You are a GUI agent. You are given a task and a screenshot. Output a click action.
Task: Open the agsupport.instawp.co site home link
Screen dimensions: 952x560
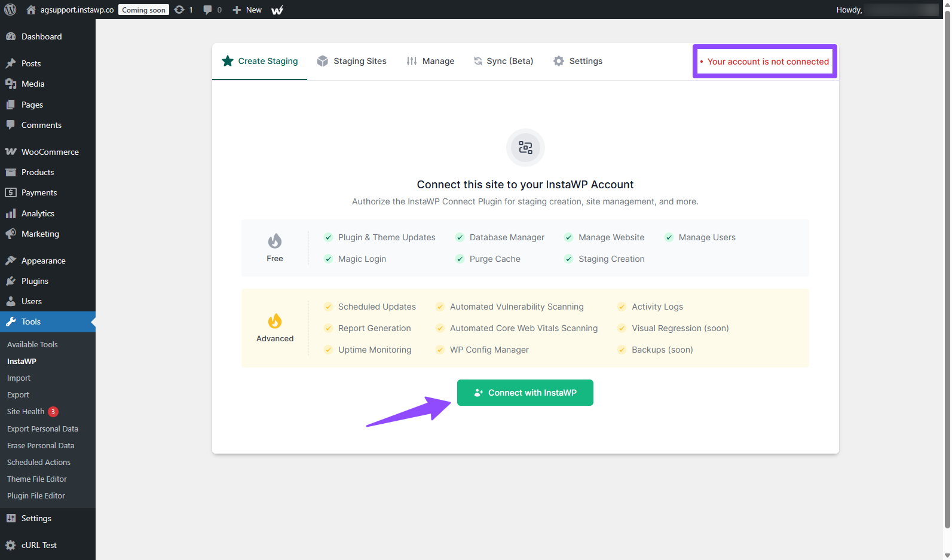point(70,10)
